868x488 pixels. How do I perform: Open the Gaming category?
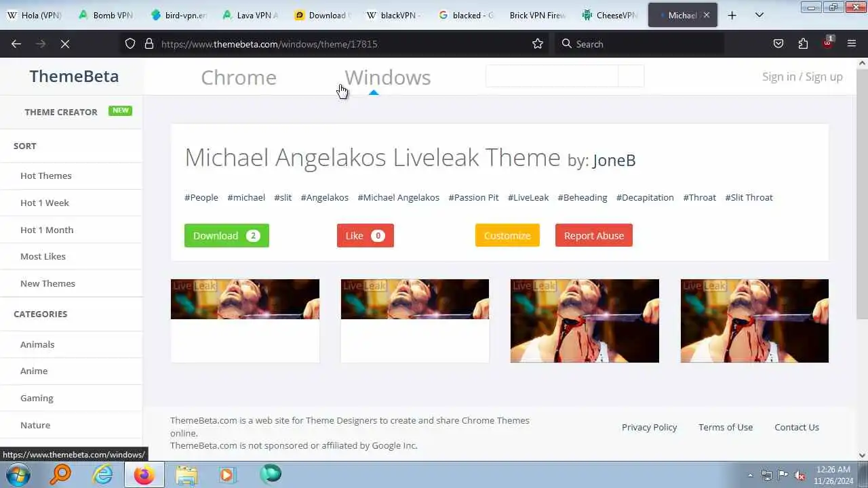(37, 398)
